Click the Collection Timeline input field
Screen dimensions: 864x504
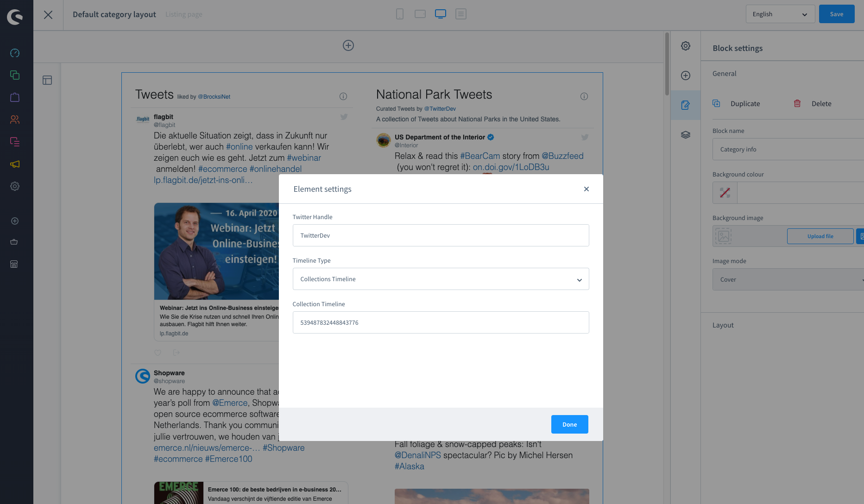click(x=441, y=322)
